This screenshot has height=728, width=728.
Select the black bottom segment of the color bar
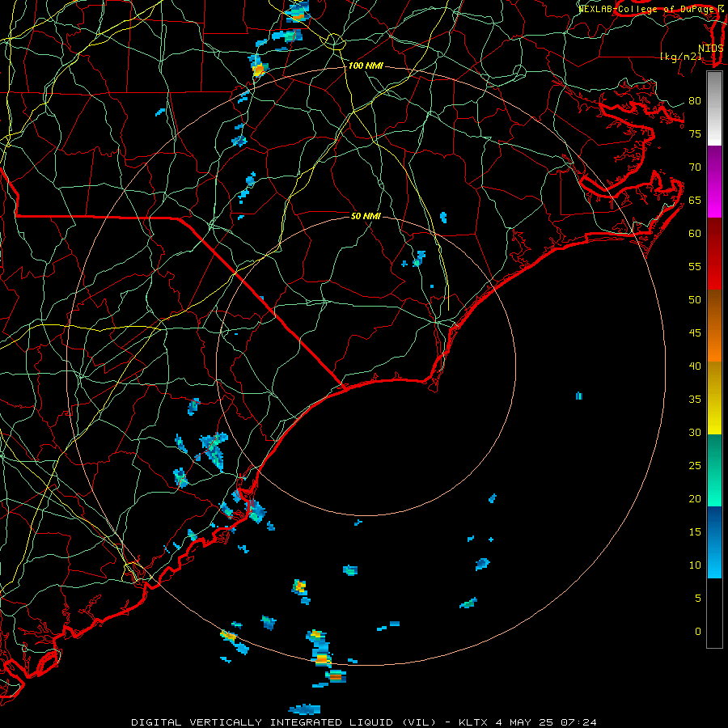[714, 613]
